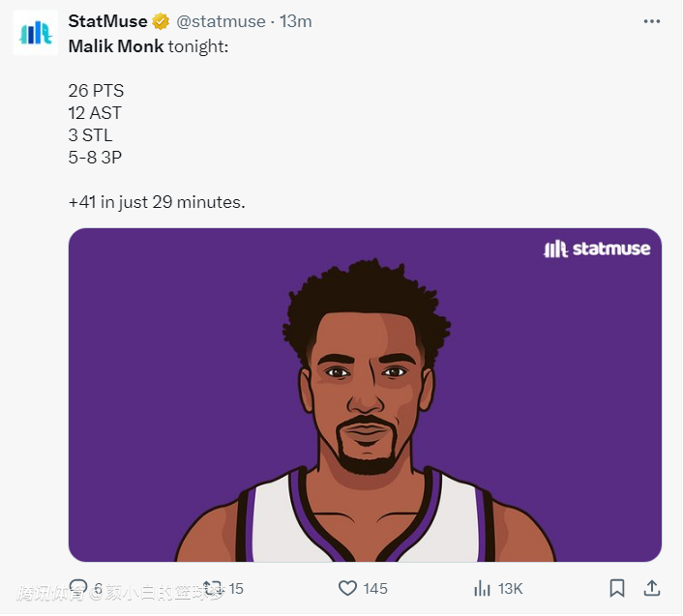The width and height of the screenshot is (683, 616).
Task: Click the 15 reposts count
Action: click(x=236, y=588)
